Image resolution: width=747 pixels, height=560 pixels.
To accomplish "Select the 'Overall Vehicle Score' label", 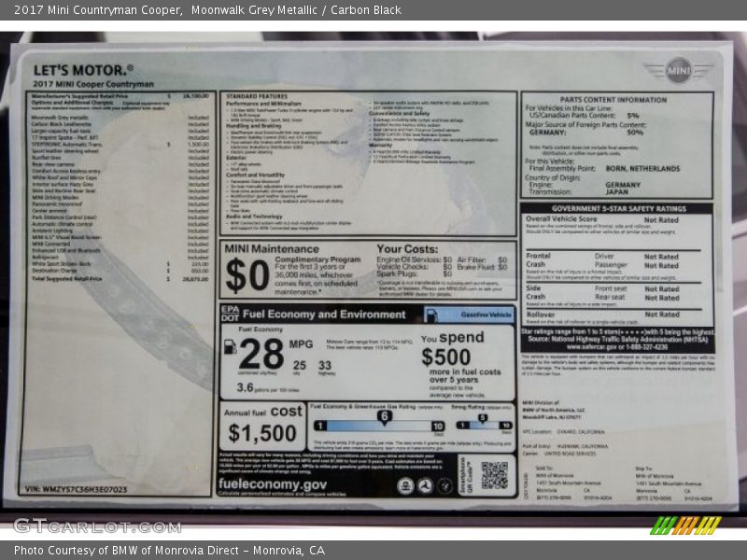I will click(561, 219).
